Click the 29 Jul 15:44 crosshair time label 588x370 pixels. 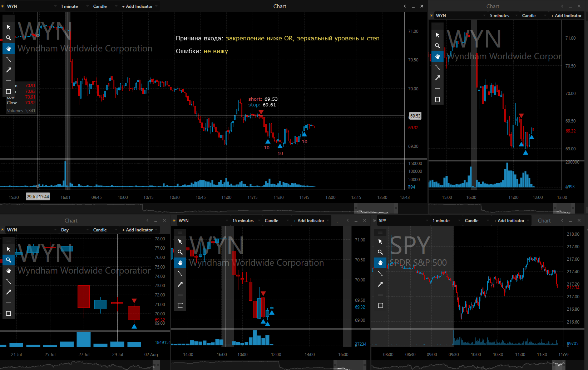[x=38, y=196]
